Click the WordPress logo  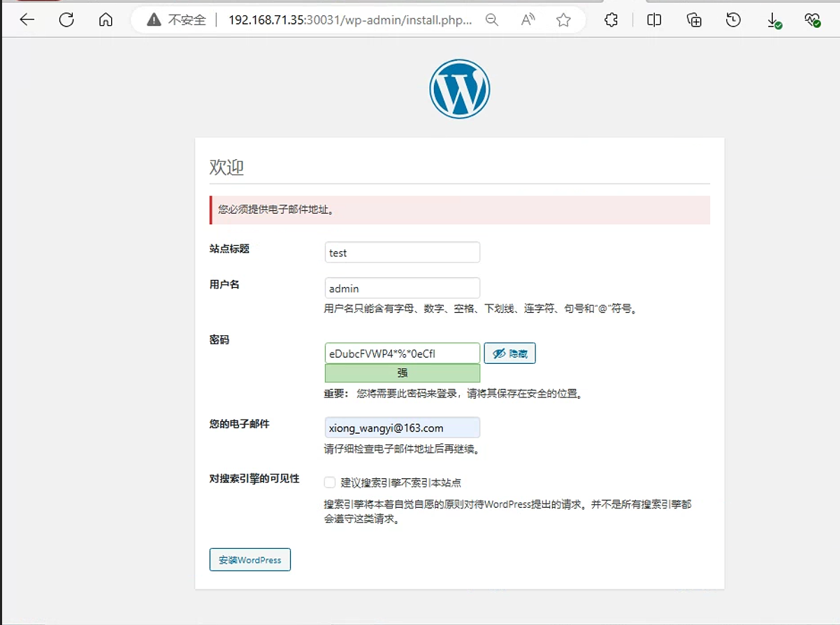(x=460, y=89)
